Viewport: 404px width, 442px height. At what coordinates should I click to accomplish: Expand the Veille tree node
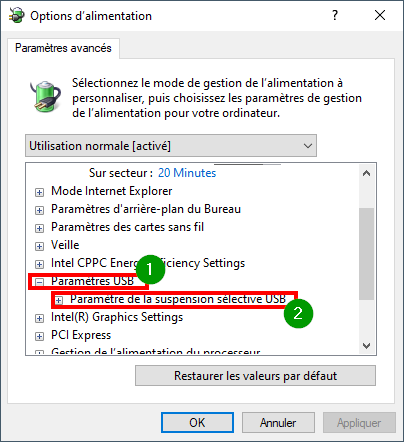(x=39, y=246)
